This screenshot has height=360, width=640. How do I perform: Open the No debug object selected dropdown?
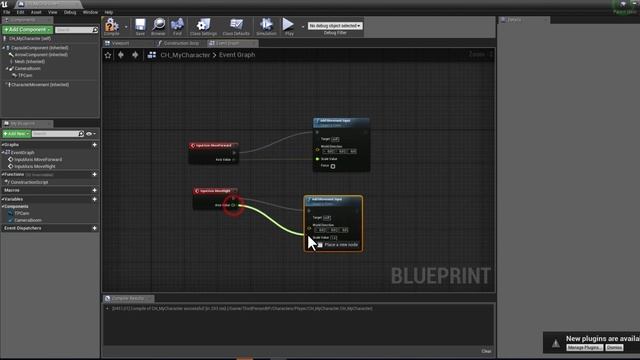click(335, 26)
